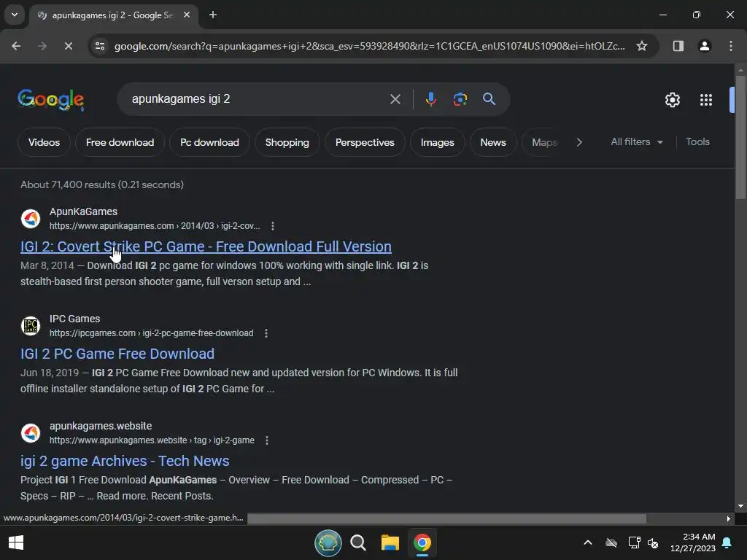
Task: Open a new browser tab
Action: [x=213, y=15]
